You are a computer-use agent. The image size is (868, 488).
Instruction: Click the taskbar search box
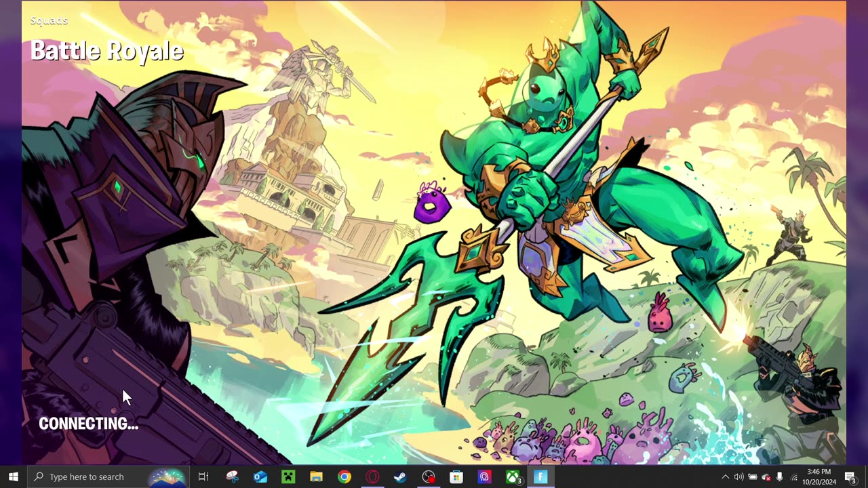click(108, 476)
